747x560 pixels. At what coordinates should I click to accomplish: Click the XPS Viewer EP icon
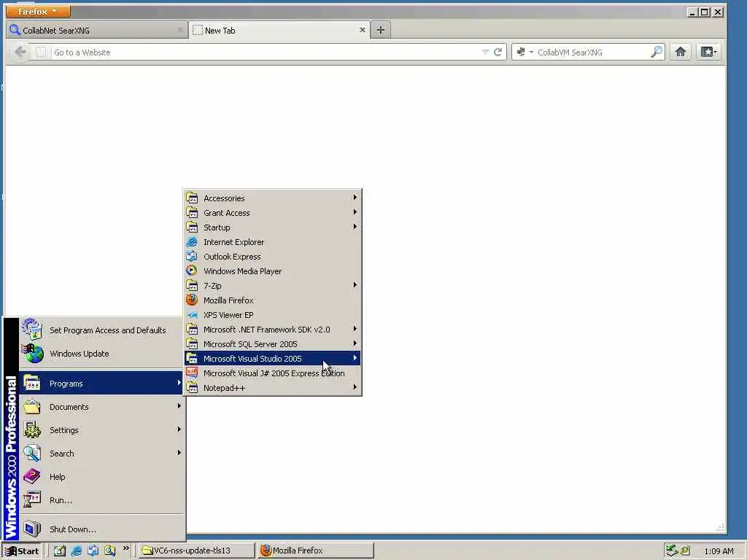pyautogui.click(x=192, y=315)
